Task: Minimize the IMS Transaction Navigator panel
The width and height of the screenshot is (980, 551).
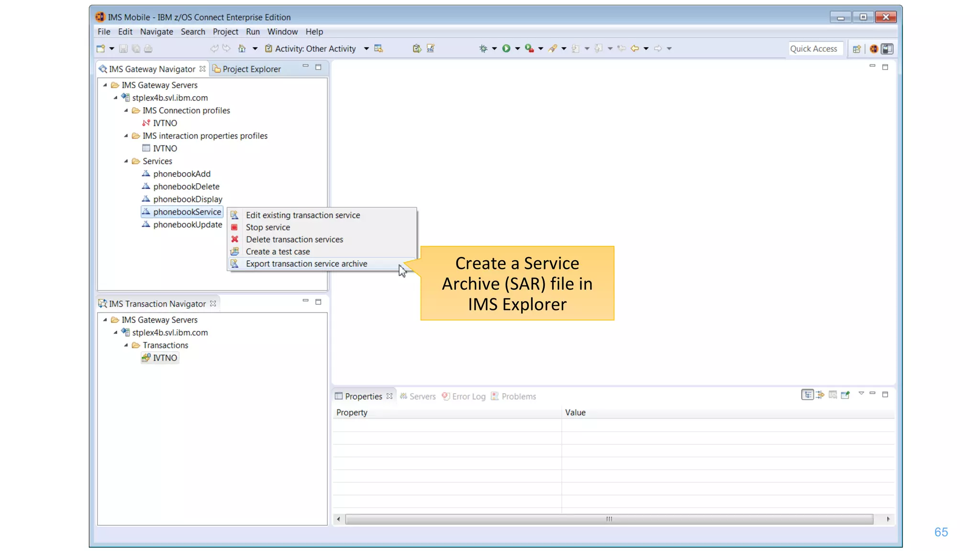Action: (x=305, y=301)
